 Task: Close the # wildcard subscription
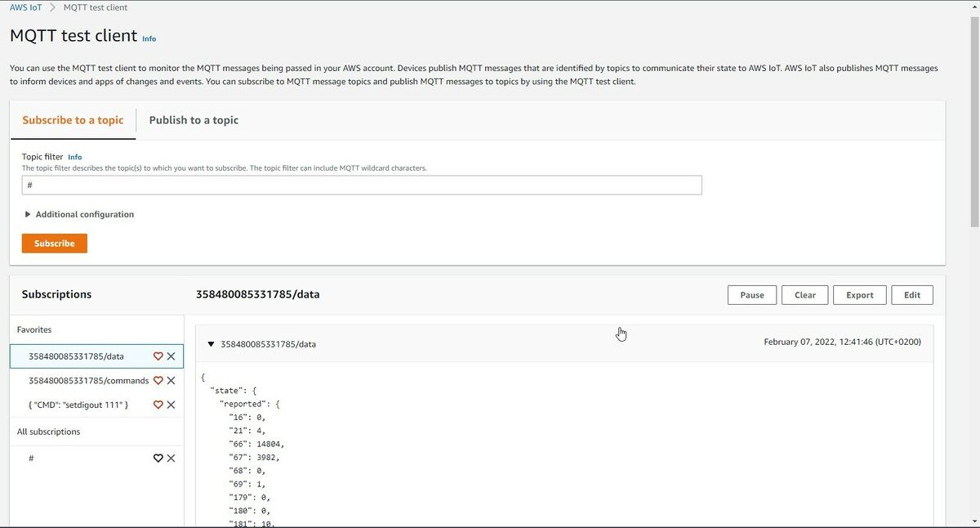(171, 458)
